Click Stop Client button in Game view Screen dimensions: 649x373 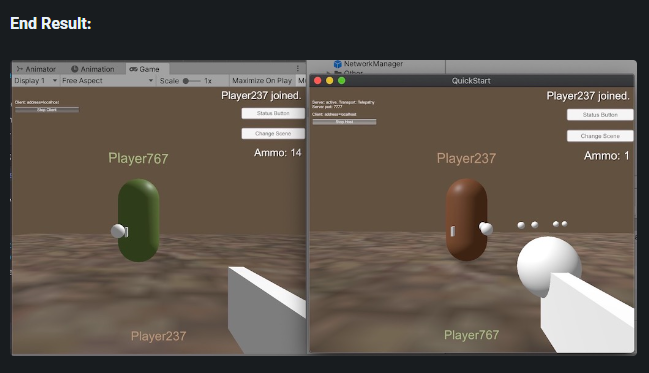[47, 110]
